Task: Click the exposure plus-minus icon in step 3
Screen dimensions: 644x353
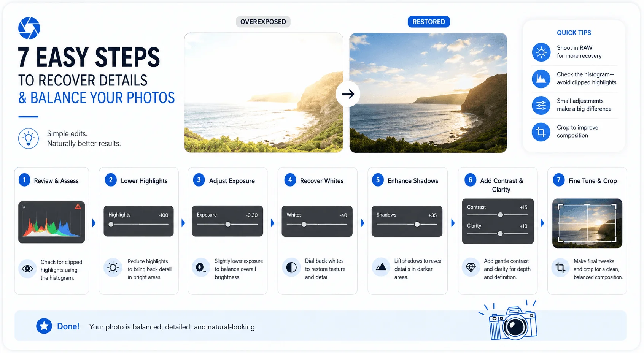Action: point(201,268)
